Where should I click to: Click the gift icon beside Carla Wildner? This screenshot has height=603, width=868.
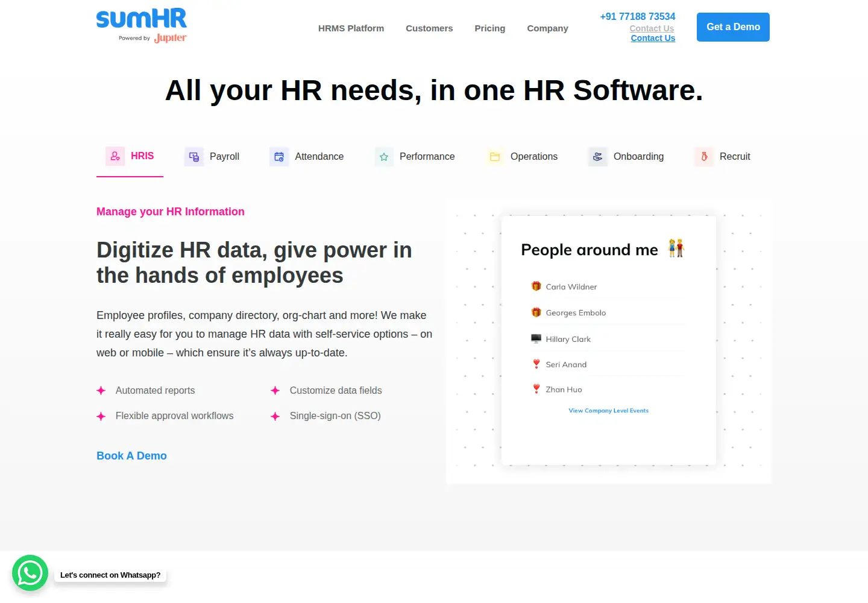536,286
